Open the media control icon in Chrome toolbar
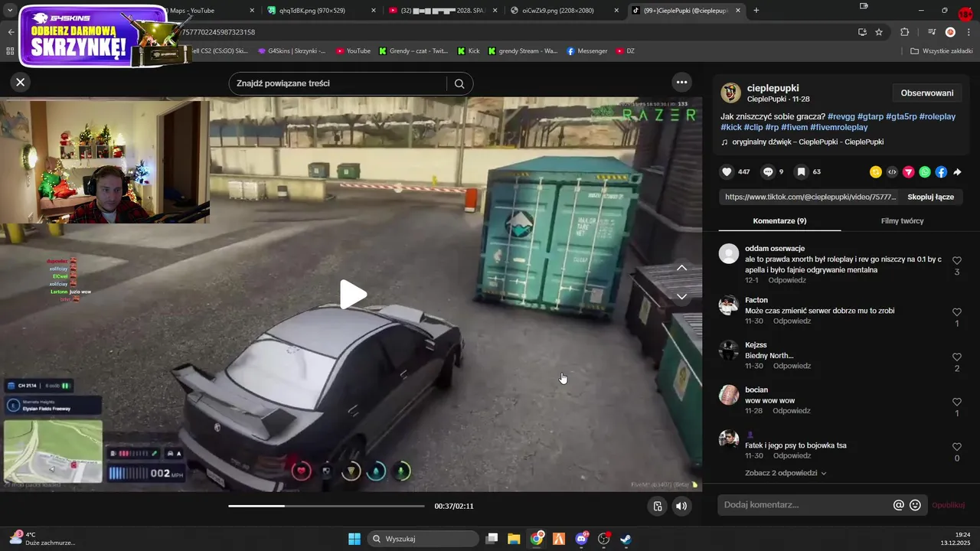This screenshot has height=551, width=980. click(x=932, y=32)
